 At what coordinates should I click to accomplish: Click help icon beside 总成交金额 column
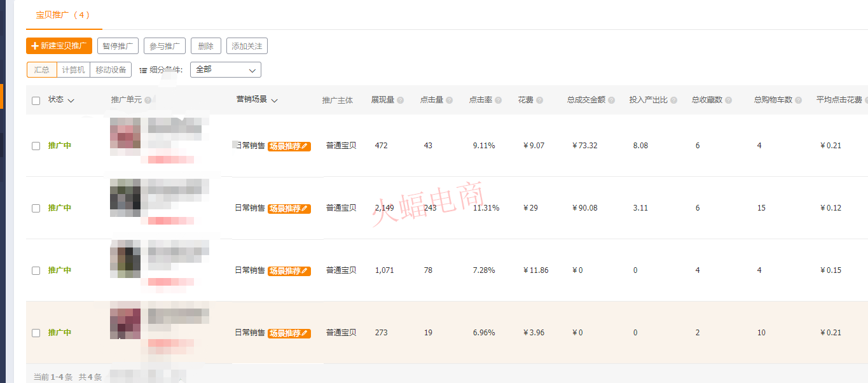click(612, 101)
